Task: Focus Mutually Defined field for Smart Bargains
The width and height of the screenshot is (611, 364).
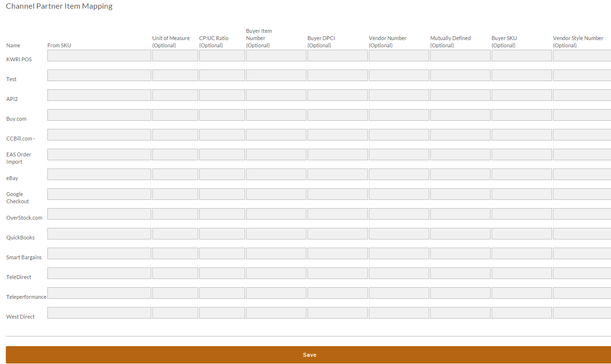Action: 460,253
